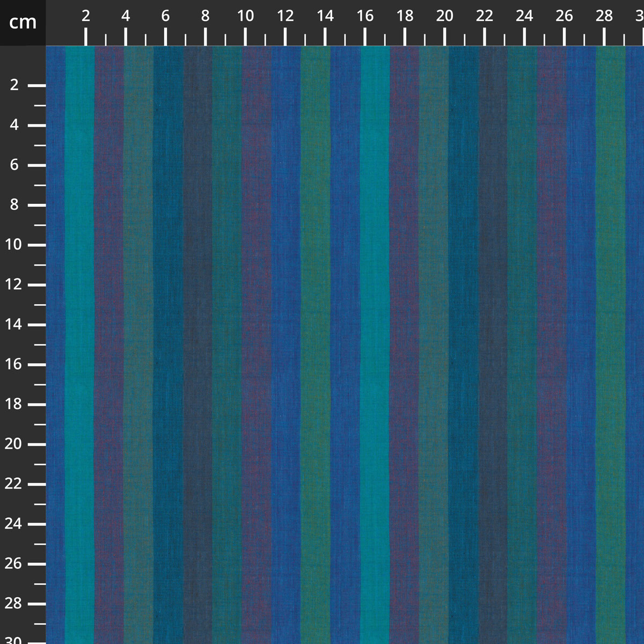Image resolution: width=644 pixels, height=644 pixels.
Task: Click the number 4 on the left ruler
Action: (x=15, y=125)
